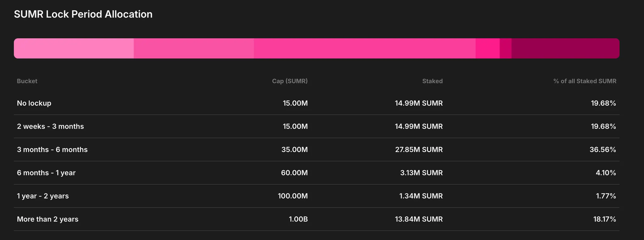Click the bright pink 4.10% bar segment
This screenshot has width=644, height=240.
[488, 49]
